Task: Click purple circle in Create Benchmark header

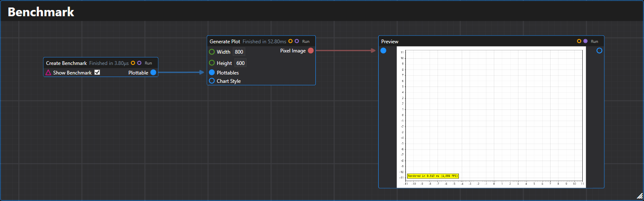Action: click(139, 63)
